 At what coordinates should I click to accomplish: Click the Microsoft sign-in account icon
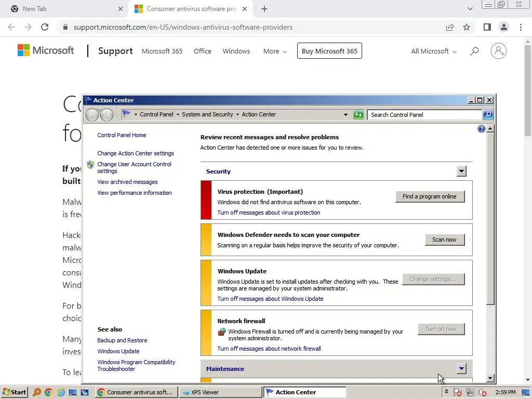click(x=498, y=51)
